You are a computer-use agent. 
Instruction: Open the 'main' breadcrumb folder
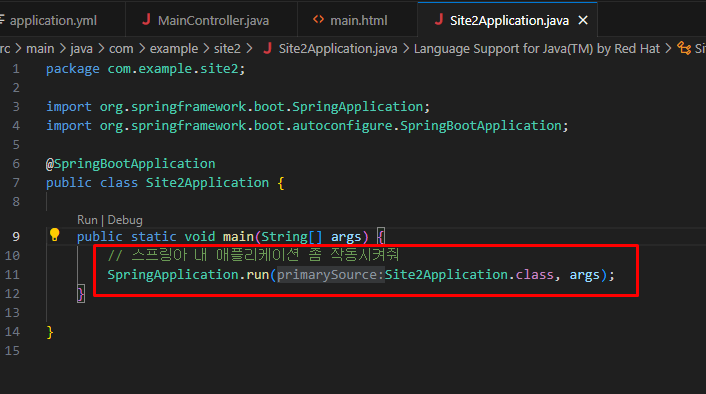[40, 49]
